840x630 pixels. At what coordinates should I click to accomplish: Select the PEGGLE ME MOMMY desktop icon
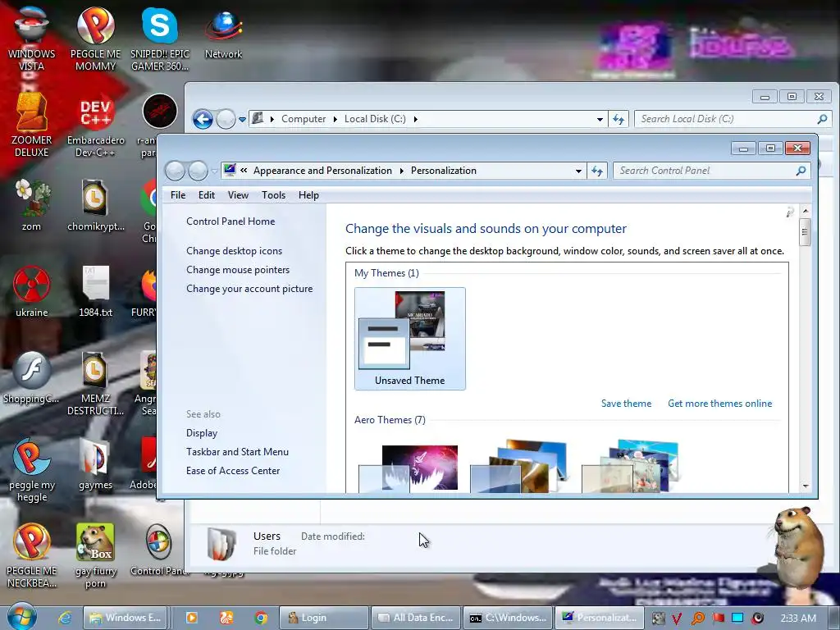click(95, 38)
